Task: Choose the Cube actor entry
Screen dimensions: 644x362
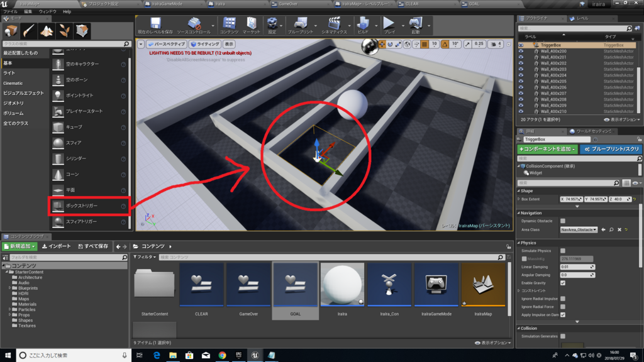Action: point(89,127)
